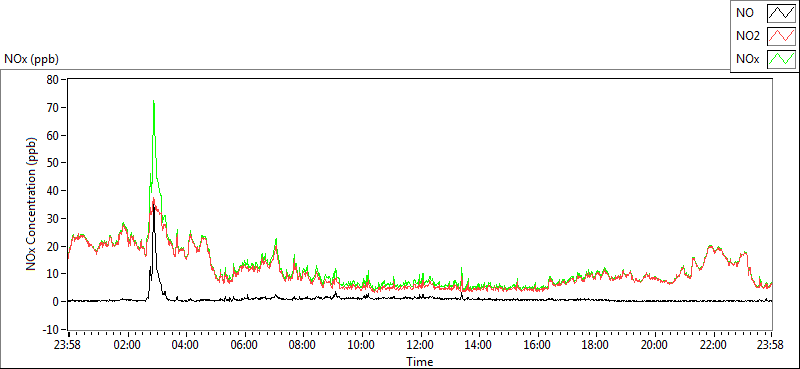
Task: Click the 70 y-axis tick label
Action: pos(53,107)
